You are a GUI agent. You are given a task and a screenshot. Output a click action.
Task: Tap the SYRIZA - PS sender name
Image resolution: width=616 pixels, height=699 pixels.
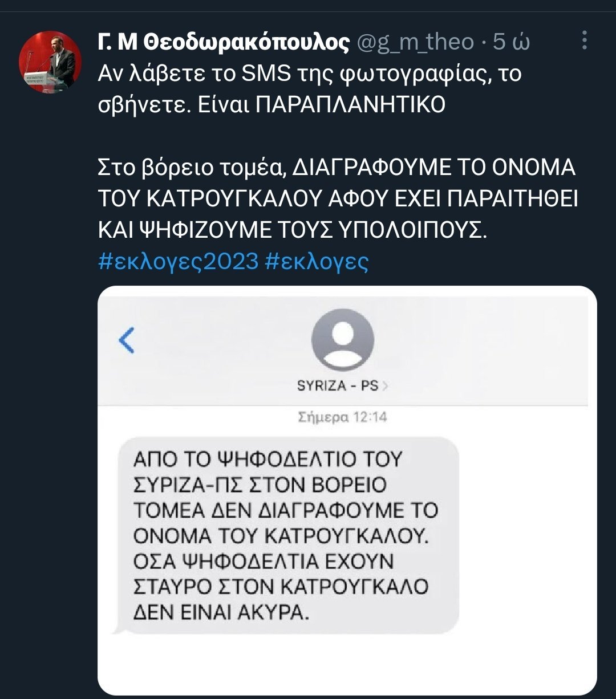click(338, 386)
